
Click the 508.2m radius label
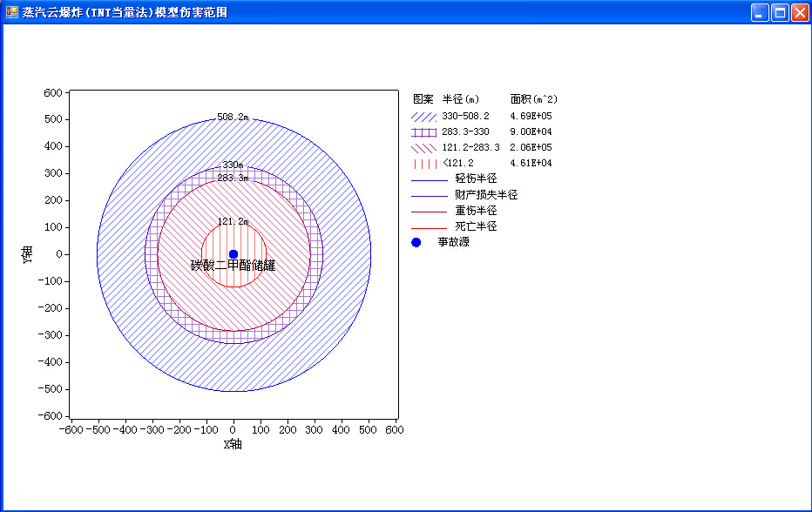point(233,117)
